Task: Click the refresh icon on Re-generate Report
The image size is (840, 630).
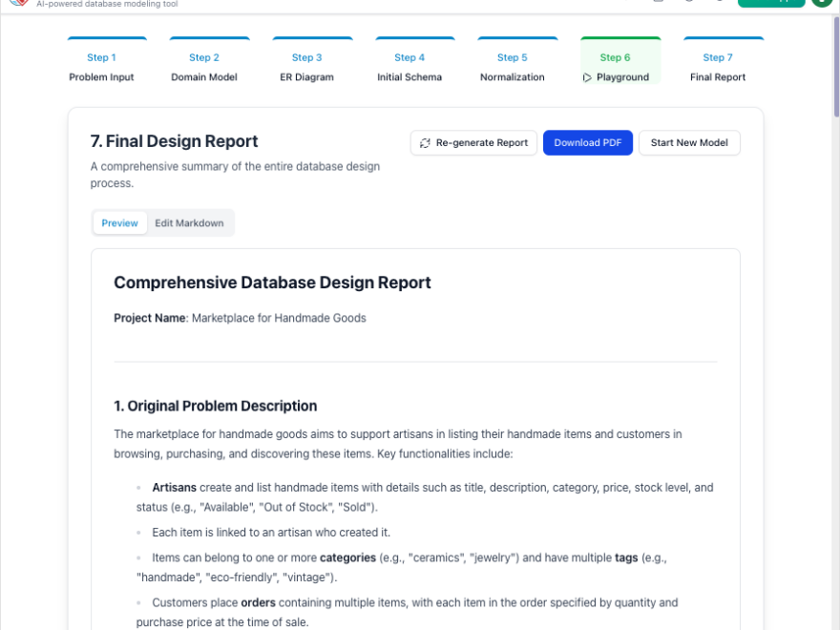Action: (424, 142)
